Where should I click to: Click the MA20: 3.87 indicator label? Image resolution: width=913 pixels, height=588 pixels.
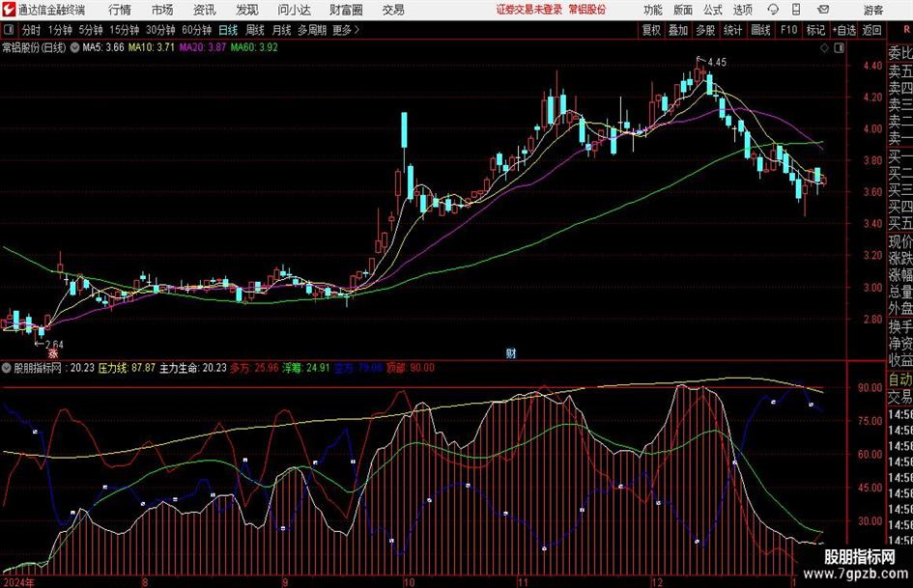[203, 47]
